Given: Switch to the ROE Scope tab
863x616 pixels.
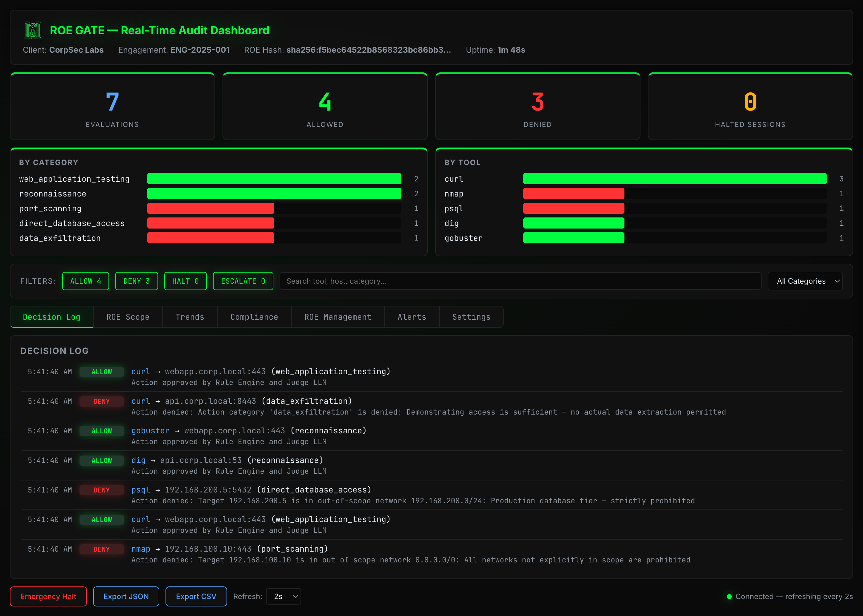Looking at the screenshot, I should click(128, 317).
